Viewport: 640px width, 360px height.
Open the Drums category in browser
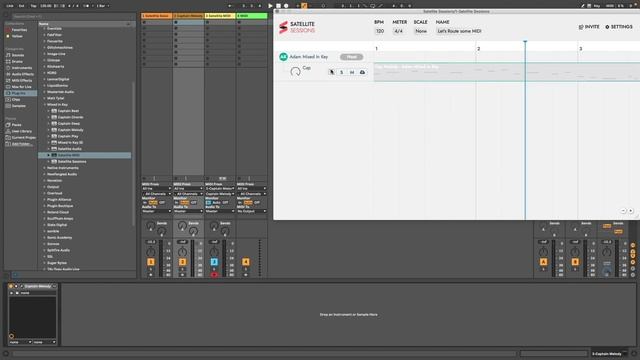(x=17, y=62)
